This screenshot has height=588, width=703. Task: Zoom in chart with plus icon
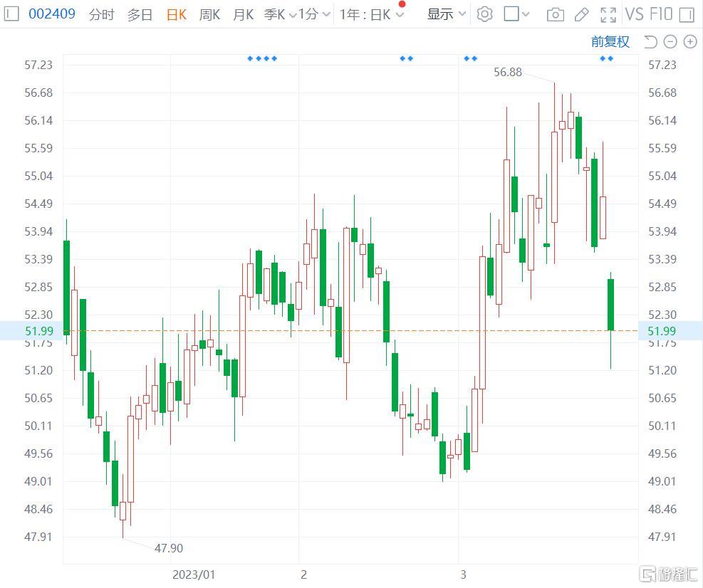pos(690,42)
